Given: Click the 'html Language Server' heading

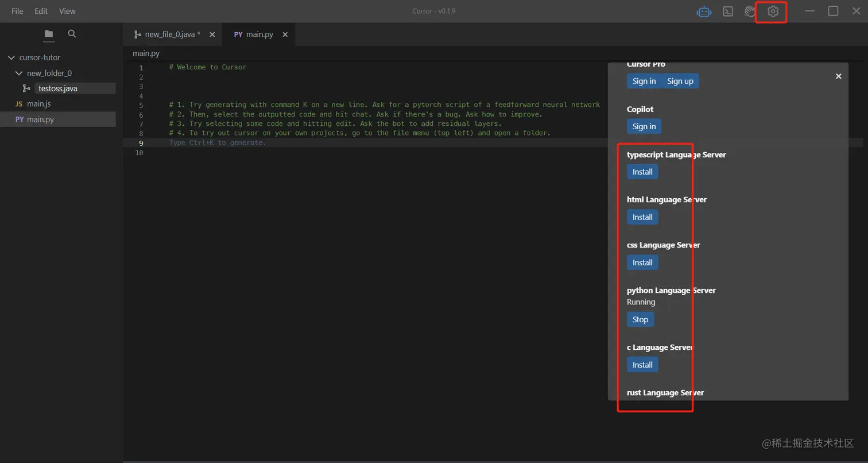Looking at the screenshot, I should [666, 200].
